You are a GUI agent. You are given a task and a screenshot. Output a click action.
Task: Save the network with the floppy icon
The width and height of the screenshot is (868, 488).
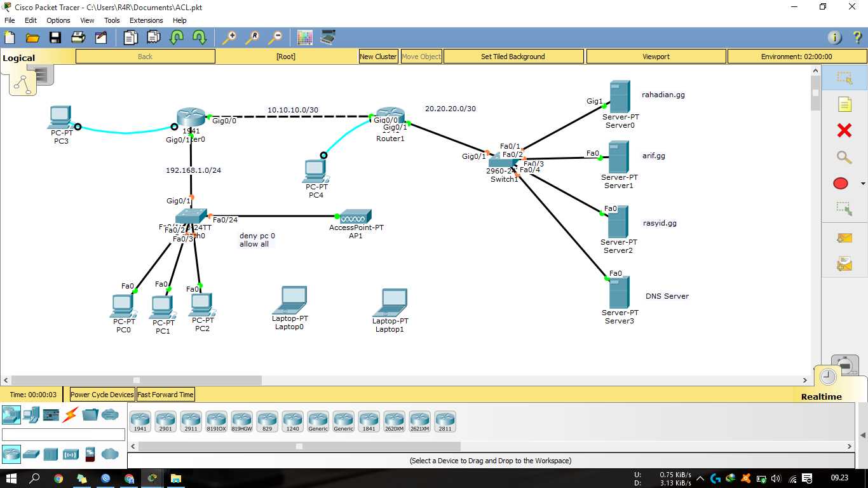tap(55, 37)
